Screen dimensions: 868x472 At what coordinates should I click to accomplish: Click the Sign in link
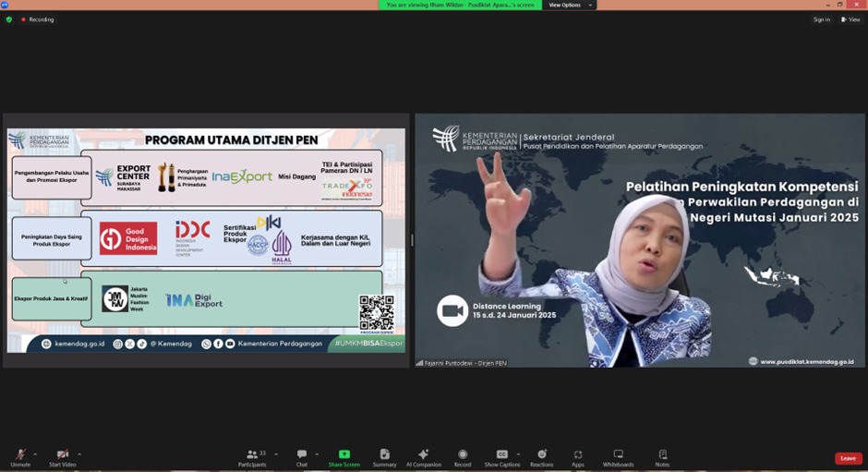(822, 19)
